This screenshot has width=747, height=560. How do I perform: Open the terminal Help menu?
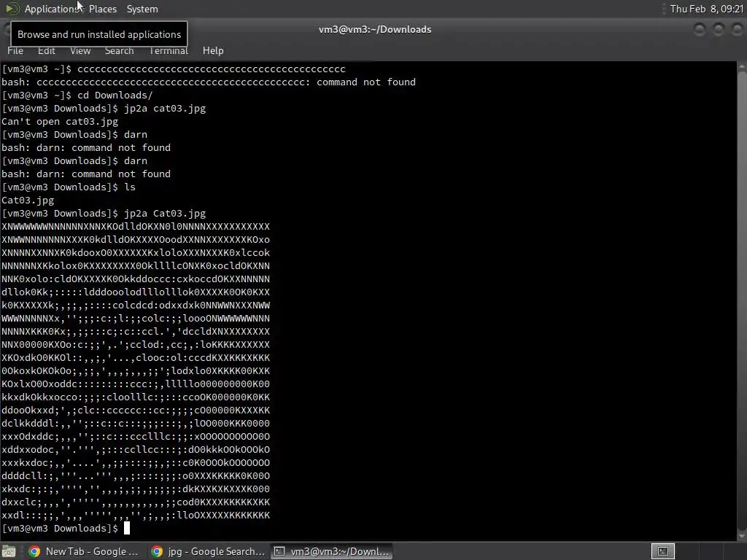213,50
